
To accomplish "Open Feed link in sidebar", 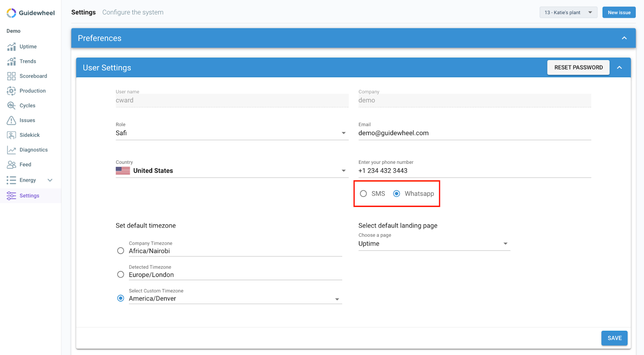I will (25, 165).
